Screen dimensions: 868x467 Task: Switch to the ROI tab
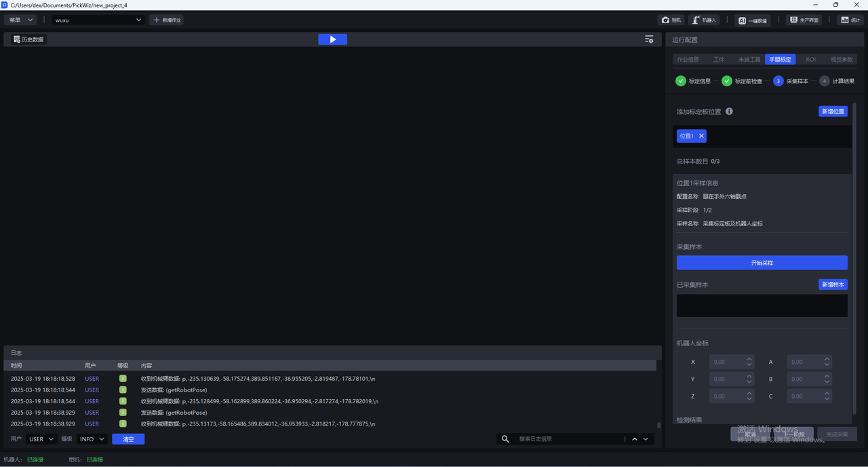point(810,60)
